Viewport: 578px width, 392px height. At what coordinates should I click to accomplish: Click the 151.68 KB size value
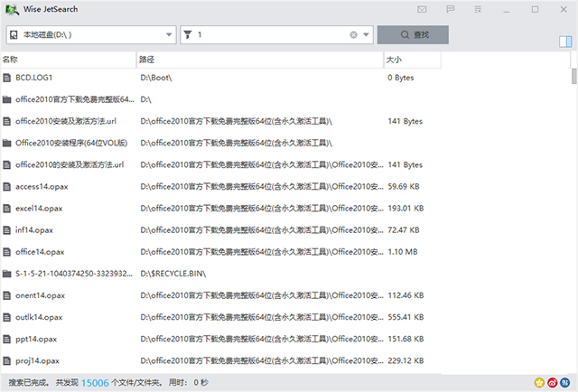tap(406, 339)
